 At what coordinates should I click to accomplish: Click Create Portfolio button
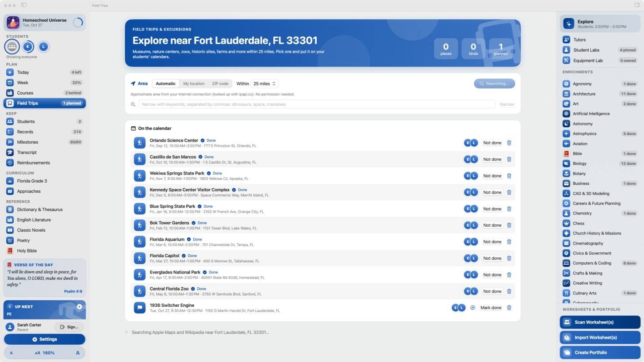coord(600,353)
